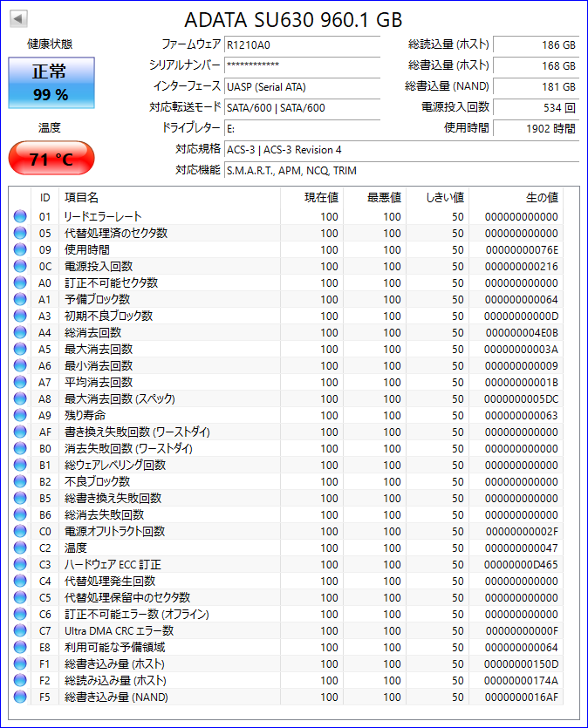The image size is (588, 728).
Task: Click the しきい値 column header
Action: pos(438,198)
